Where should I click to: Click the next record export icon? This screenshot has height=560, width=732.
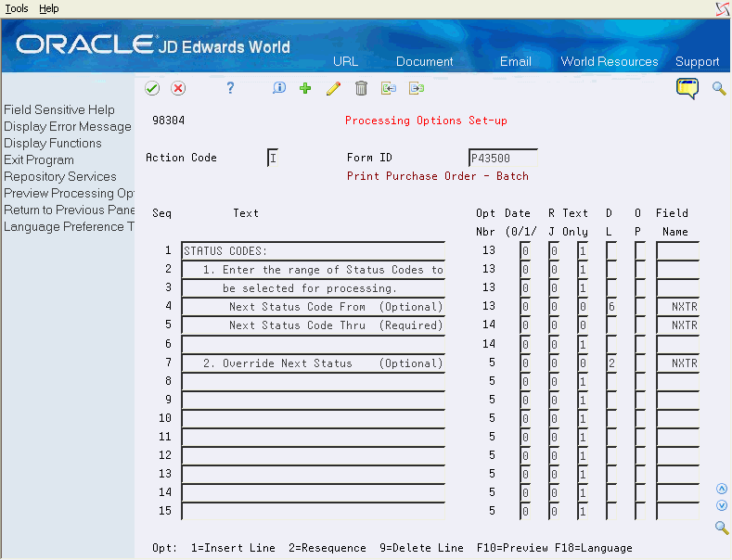tap(417, 88)
